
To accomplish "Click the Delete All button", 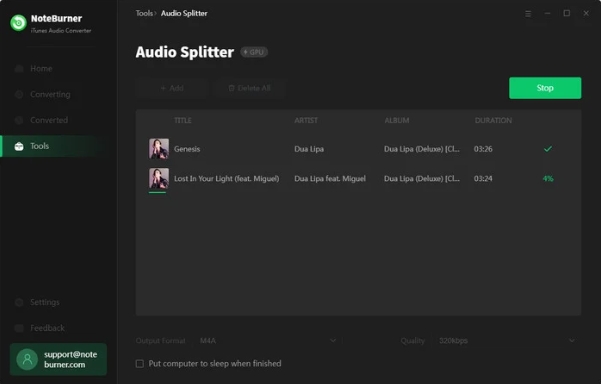I will click(x=250, y=88).
